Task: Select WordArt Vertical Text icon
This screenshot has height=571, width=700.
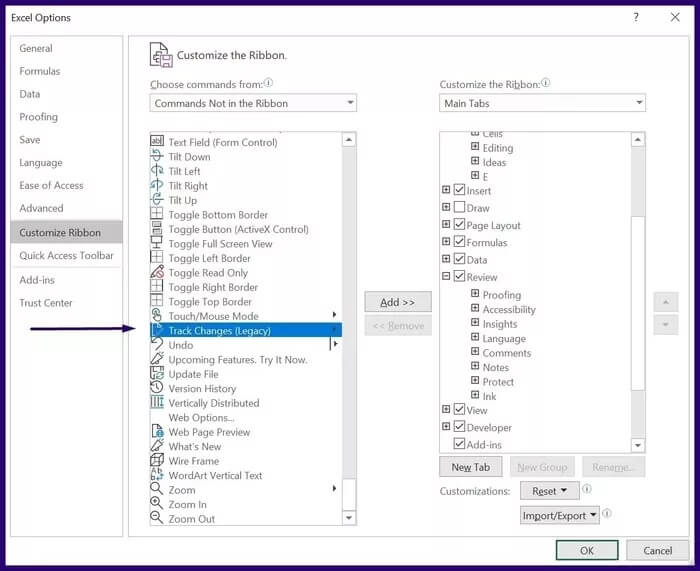Action: coord(157,475)
